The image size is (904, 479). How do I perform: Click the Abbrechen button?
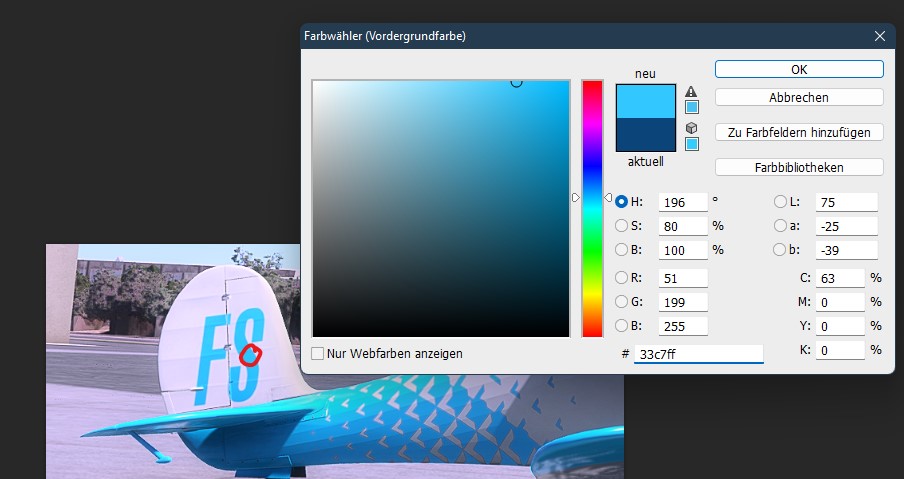799,97
